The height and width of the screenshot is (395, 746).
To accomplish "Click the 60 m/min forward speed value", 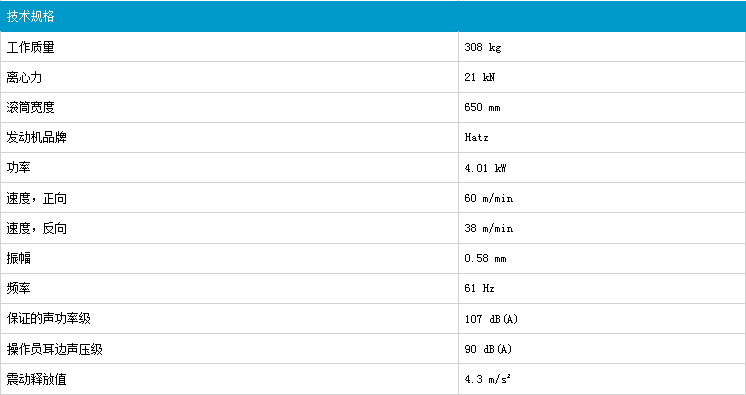I will point(489,198).
